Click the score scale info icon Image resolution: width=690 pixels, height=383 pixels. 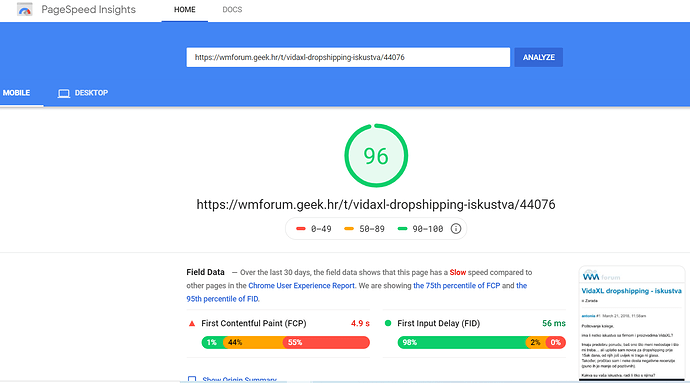click(x=456, y=228)
